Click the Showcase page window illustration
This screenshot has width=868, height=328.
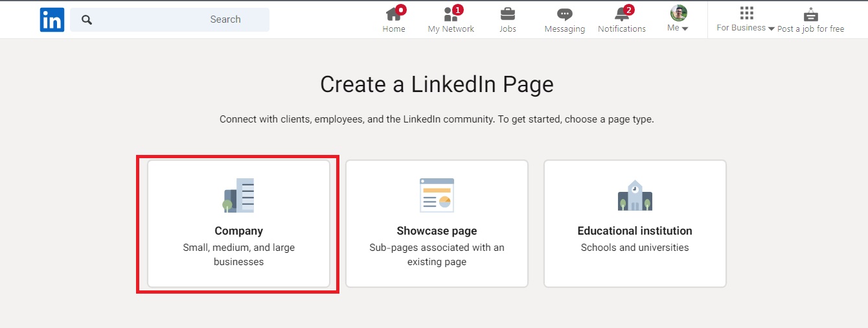(437, 195)
